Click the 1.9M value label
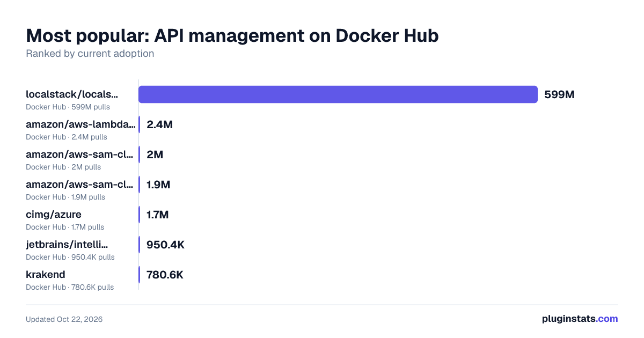644x338 pixels. point(158,185)
